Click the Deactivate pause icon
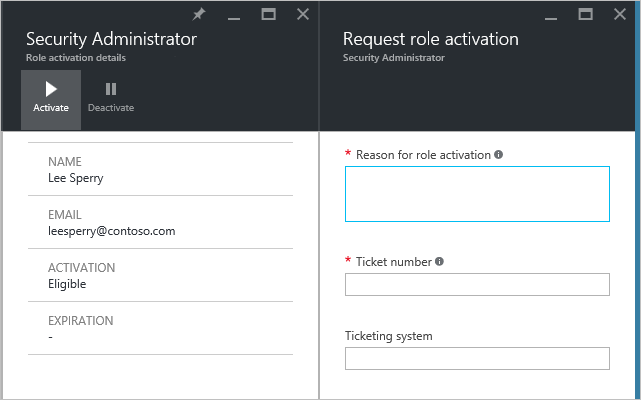Screen dimensions: 641x400 click(110, 90)
